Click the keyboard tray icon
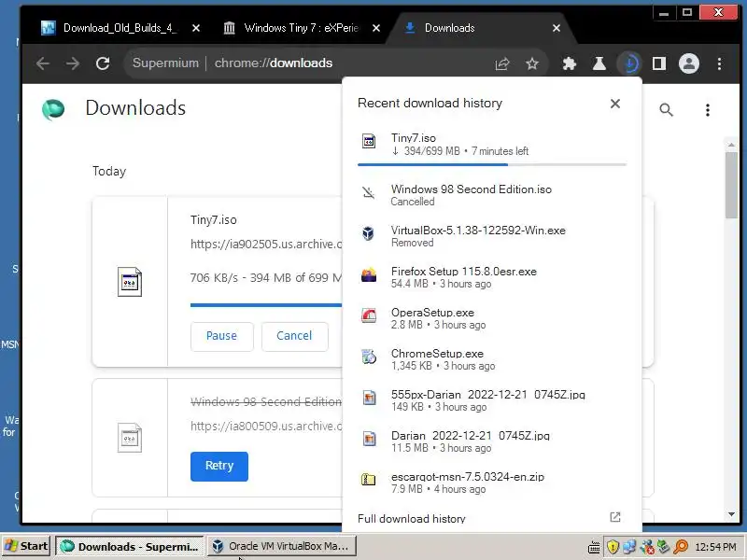 click(594, 548)
